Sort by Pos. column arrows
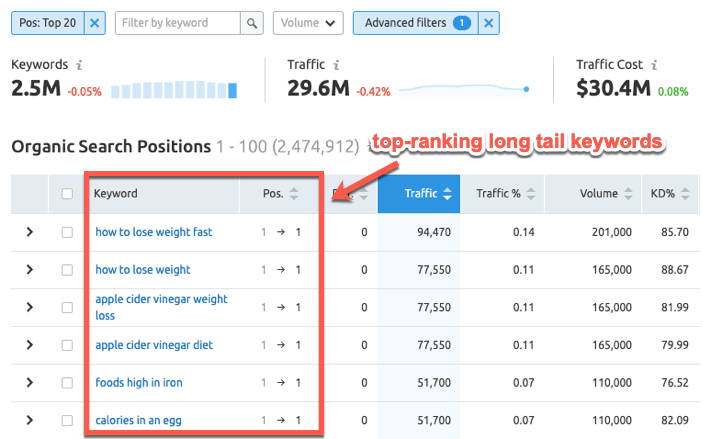The image size is (703, 439). tap(294, 194)
